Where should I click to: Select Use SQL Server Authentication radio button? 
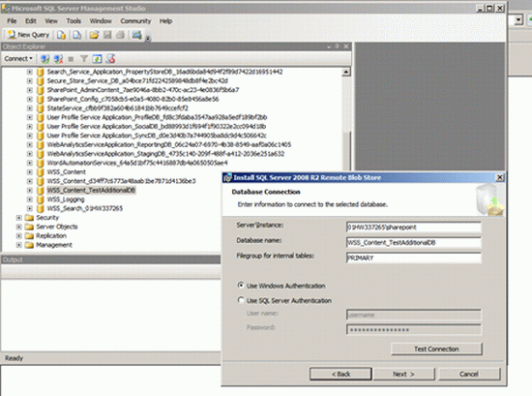point(241,300)
